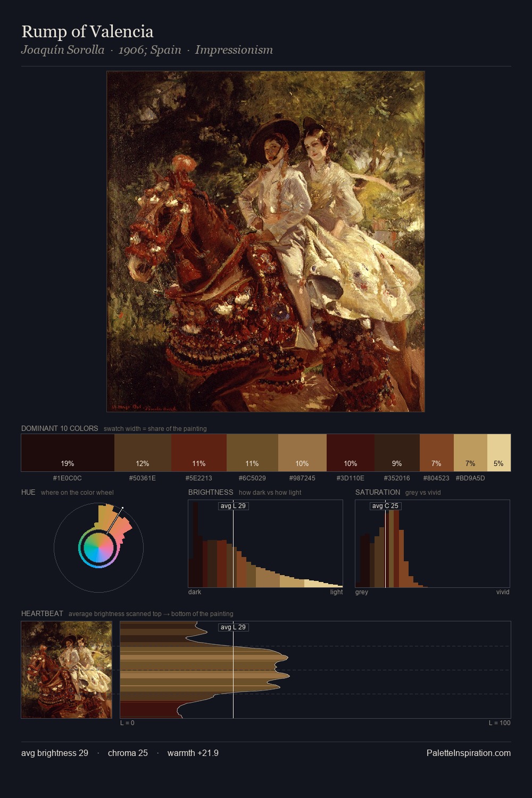Click the hex code text #5E2213

[199, 478]
